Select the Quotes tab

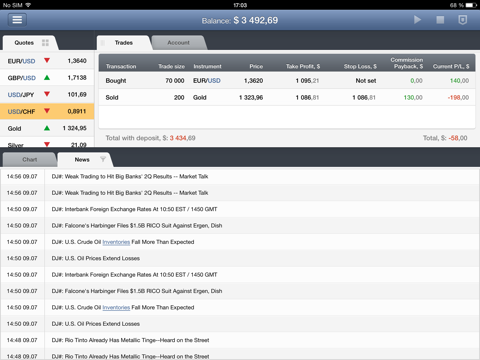tap(24, 43)
